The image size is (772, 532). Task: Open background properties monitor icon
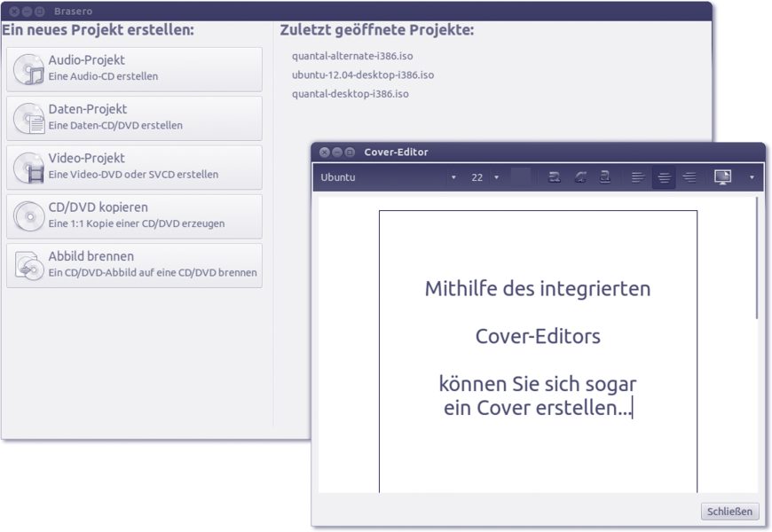723,177
